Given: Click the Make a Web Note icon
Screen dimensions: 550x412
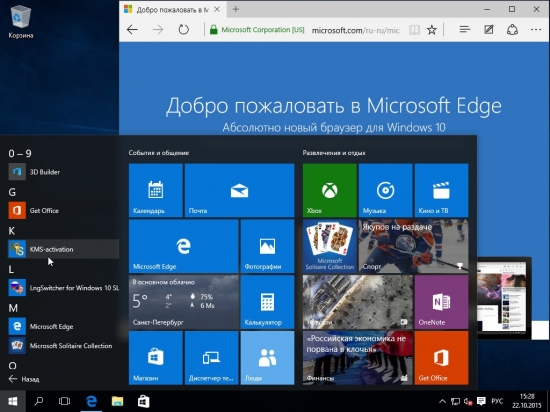Looking at the screenshot, I should click(489, 30).
